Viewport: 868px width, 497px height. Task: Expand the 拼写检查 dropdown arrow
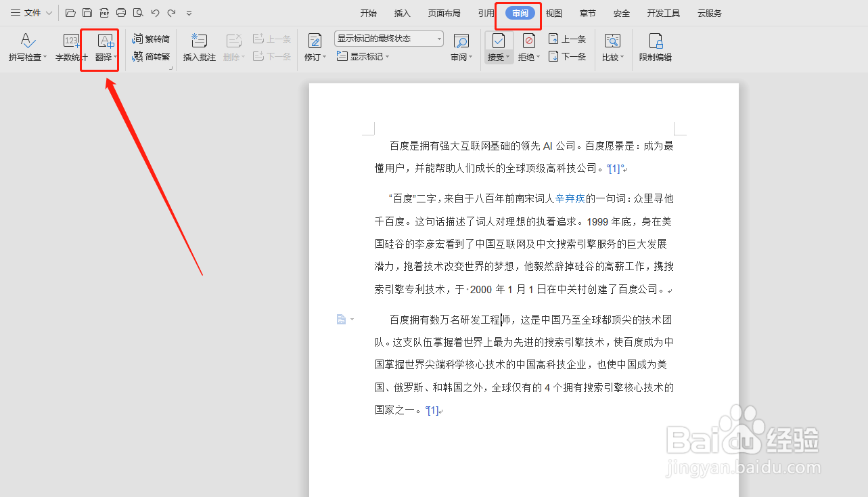(45, 58)
